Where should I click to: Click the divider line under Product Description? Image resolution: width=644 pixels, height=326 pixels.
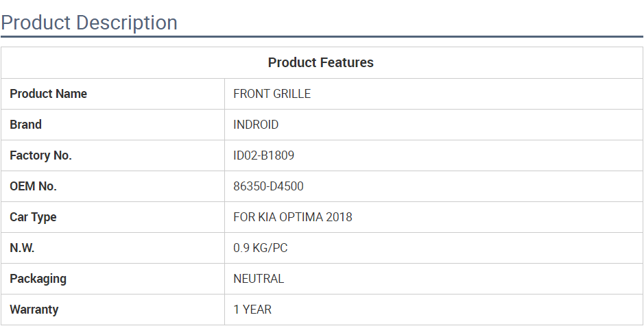[322, 36]
